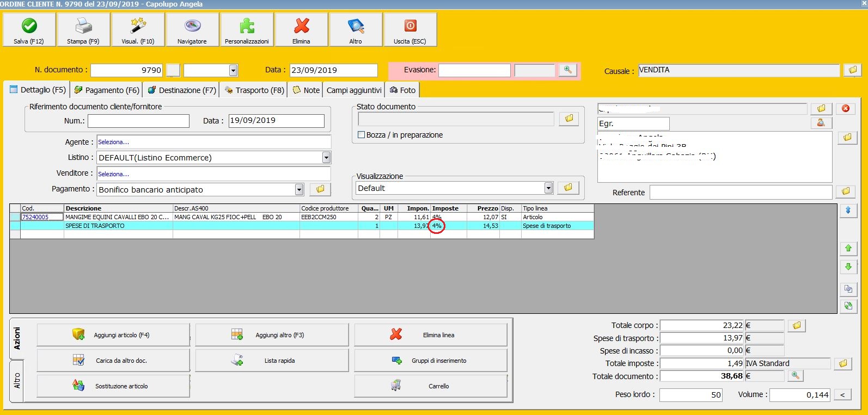
Task: Expand the Listino dropdown
Action: click(x=326, y=158)
